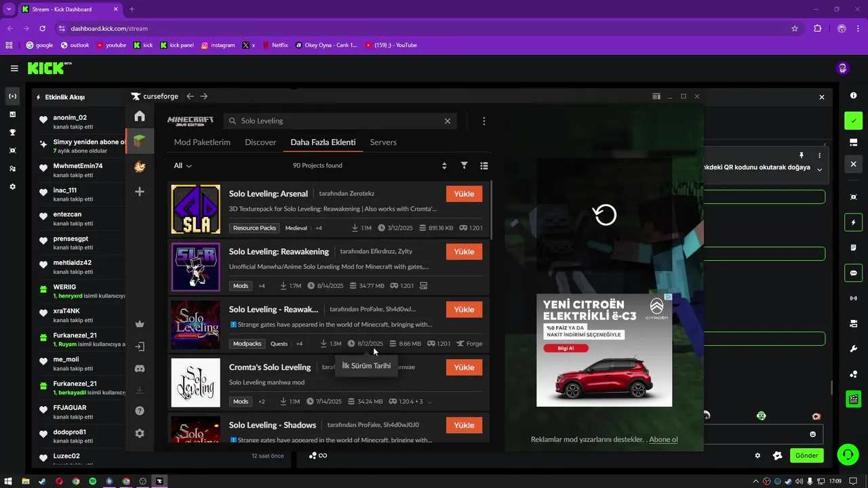Click the Solo Leveling search field
This screenshot has width=868, height=488.
click(339, 121)
